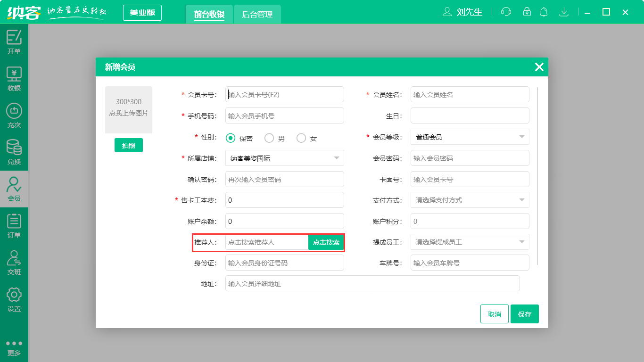This screenshot has width=644, height=362.
Task: Focus the 会员姓名 input field
Action: point(470,94)
